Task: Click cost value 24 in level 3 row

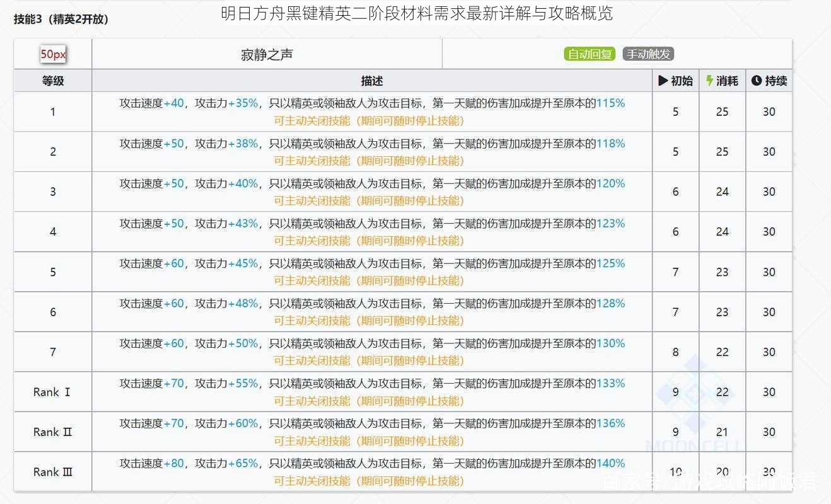Action: [723, 192]
